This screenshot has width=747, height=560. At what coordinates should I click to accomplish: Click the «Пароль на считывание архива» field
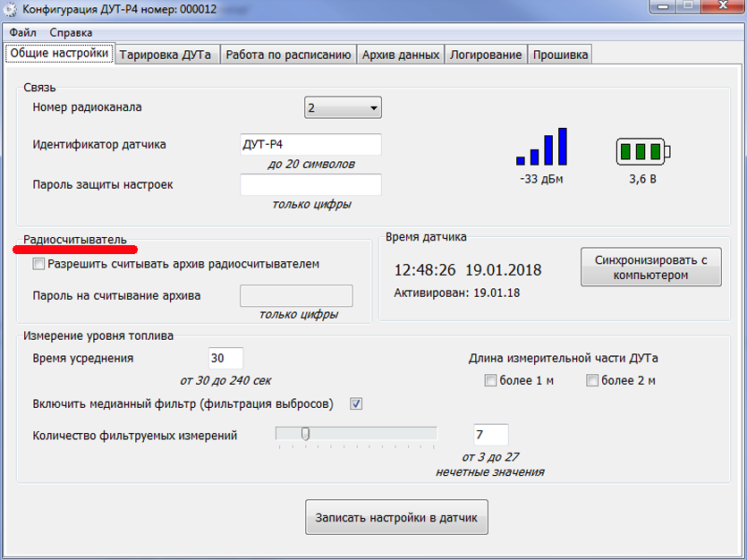click(x=296, y=296)
